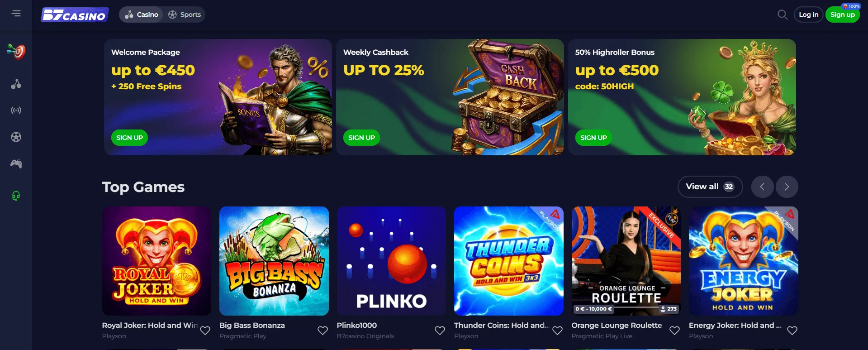Image resolution: width=868 pixels, height=350 pixels.
Task: Switch to the Sports tab
Action: (x=185, y=14)
